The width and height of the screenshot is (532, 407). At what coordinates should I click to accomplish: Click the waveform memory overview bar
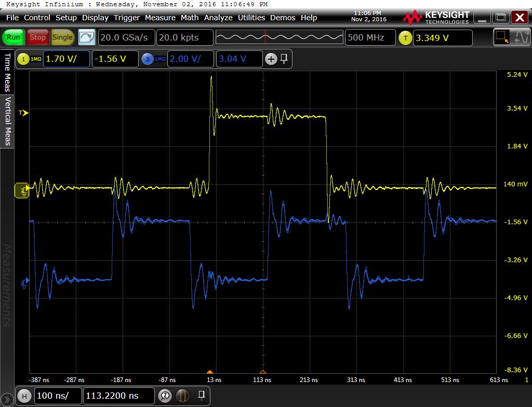coord(279,37)
